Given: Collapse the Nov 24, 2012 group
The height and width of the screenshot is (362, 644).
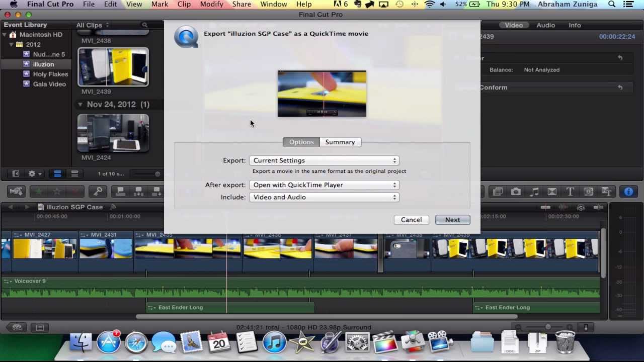Looking at the screenshot, I should tap(80, 105).
